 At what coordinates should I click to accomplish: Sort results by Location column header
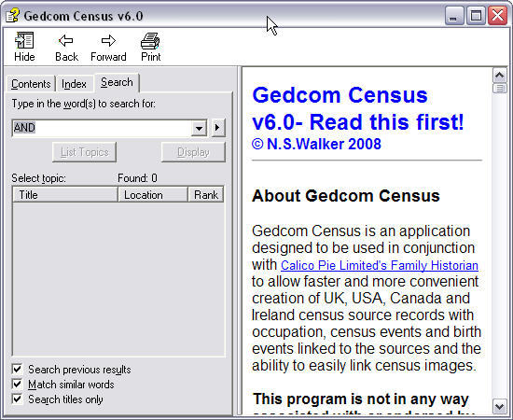click(153, 195)
